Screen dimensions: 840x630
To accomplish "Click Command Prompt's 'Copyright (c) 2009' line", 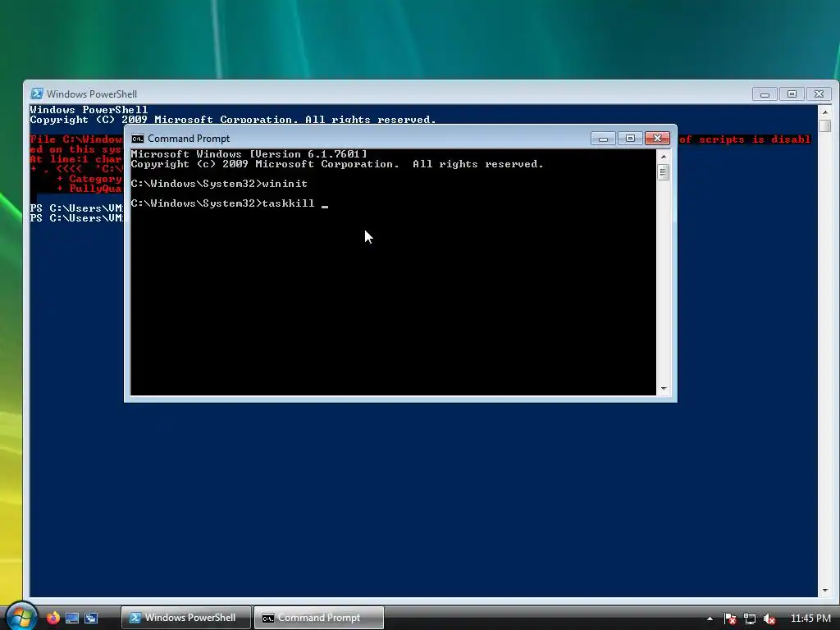I will pos(337,164).
